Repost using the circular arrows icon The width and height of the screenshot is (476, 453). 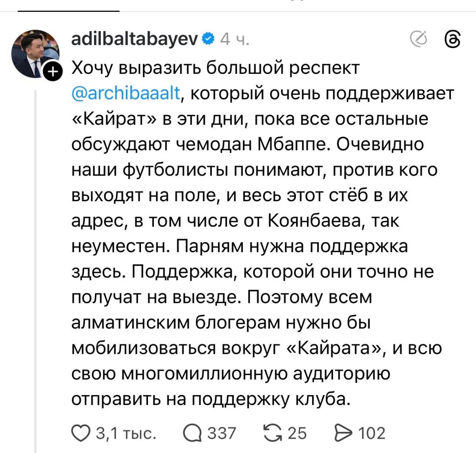coord(273,433)
